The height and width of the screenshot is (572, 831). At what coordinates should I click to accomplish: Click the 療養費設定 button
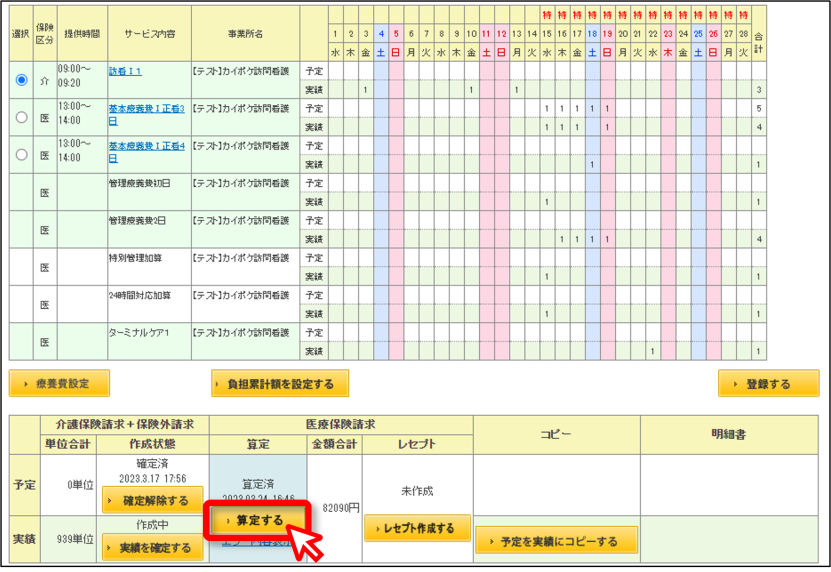(x=59, y=383)
